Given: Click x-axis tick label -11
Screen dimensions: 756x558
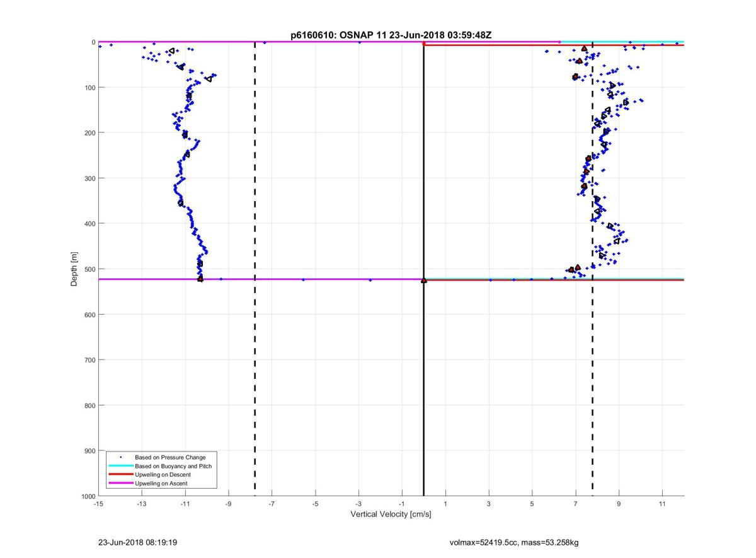Looking at the screenshot, I should tap(185, 504).
